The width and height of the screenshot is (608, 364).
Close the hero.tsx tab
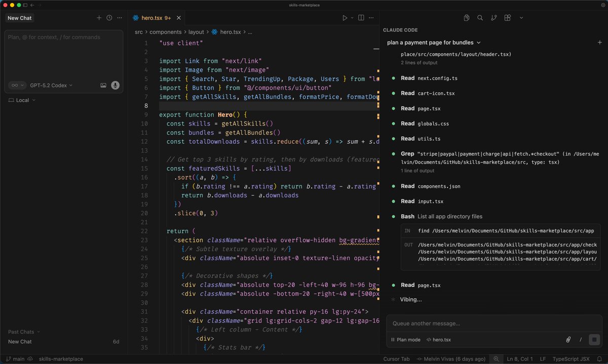tap(179, 18)
